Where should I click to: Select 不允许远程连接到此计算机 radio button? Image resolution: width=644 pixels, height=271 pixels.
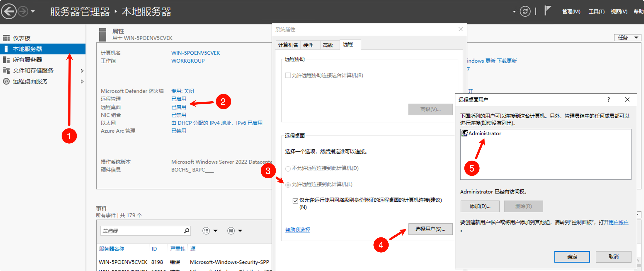[288, 169]
